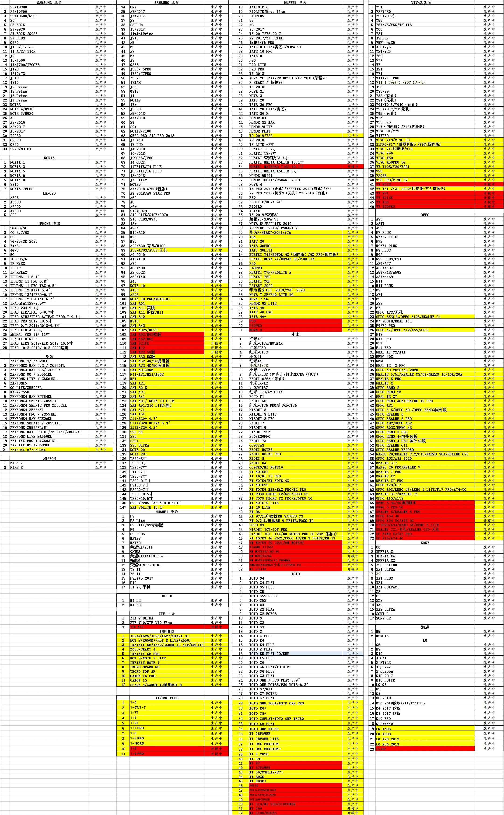Click the Nokia 3310 cell
The height and width of the screenshot is (815, 504).
(x=49, y=184)
